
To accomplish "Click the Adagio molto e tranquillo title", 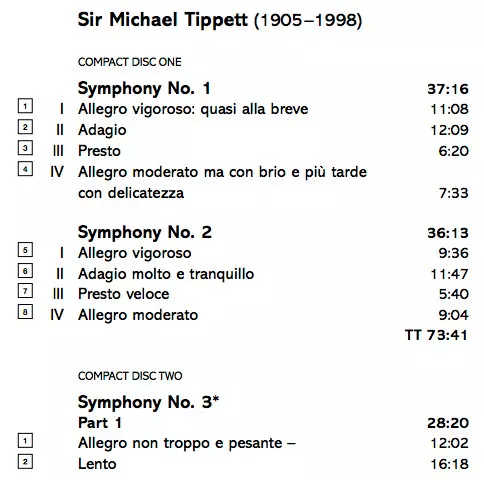I will [x=166, y=274].
